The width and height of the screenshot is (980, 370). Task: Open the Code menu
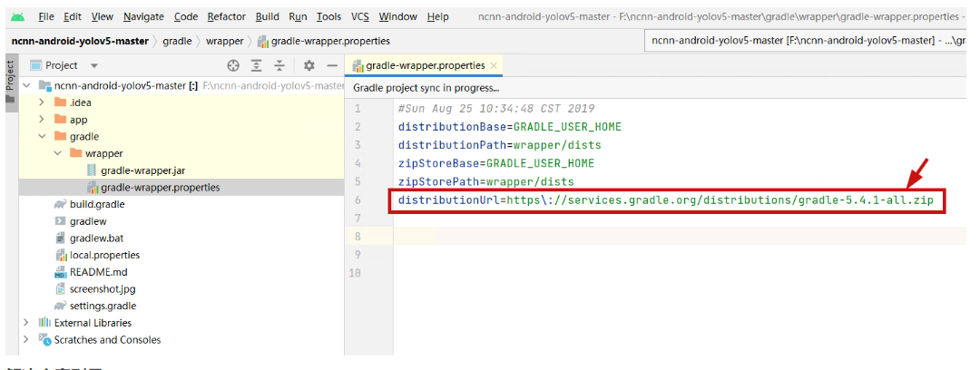186,17
